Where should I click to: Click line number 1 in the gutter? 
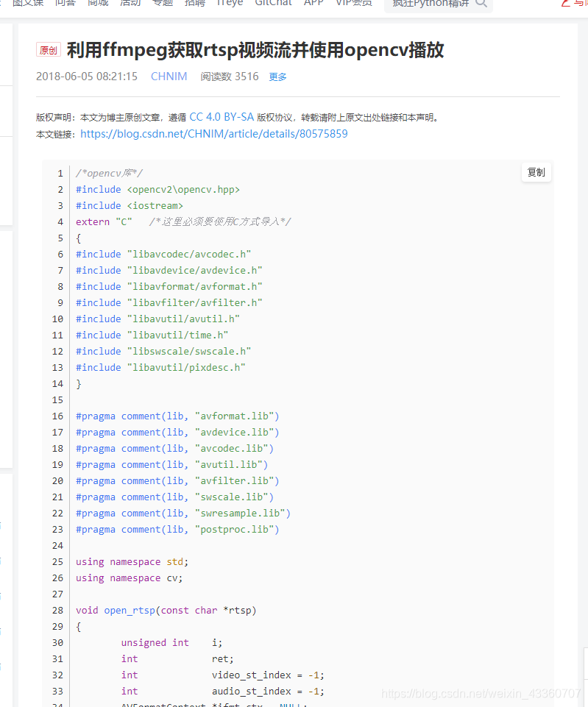[60, 174]
